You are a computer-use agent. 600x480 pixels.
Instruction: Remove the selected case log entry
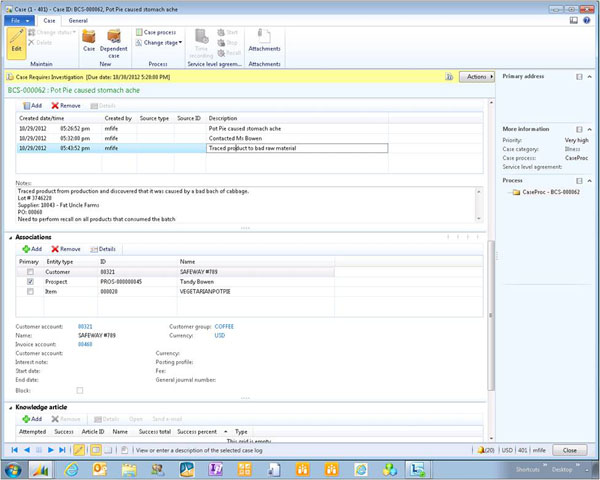tap(66, 104)
